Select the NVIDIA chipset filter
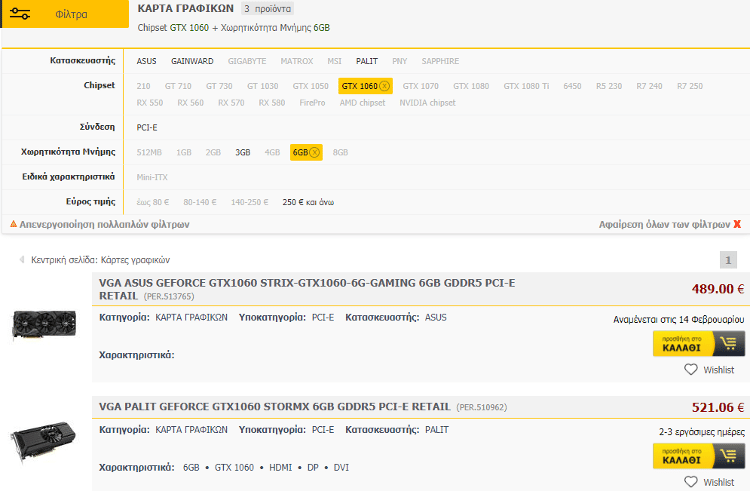This screenshot has width=750, height=491. tap(428, 103)
